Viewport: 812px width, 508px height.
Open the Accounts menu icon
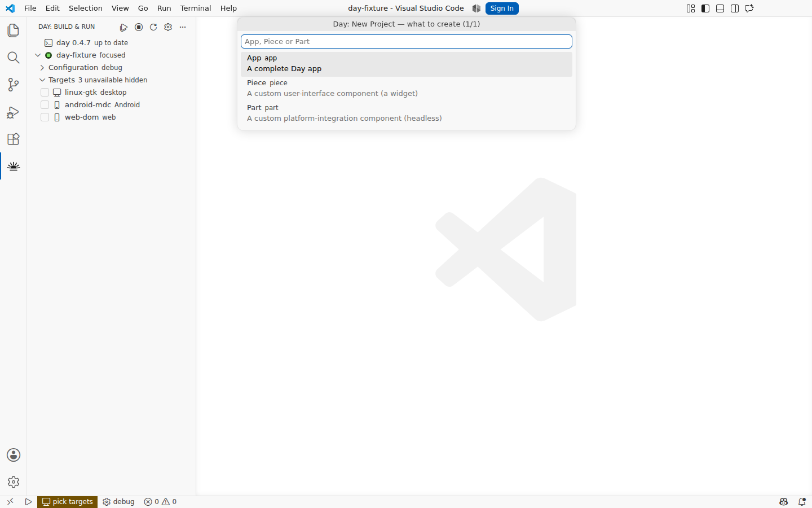point(14,455)
